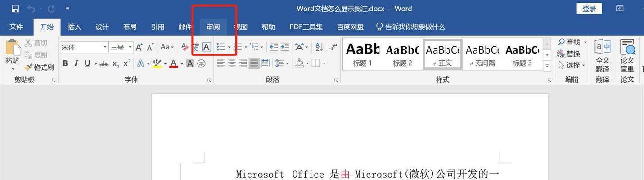Screen dimensions: 644x180
Task: Toggle subscript x₂ formatting
Action: pos(116,63)
